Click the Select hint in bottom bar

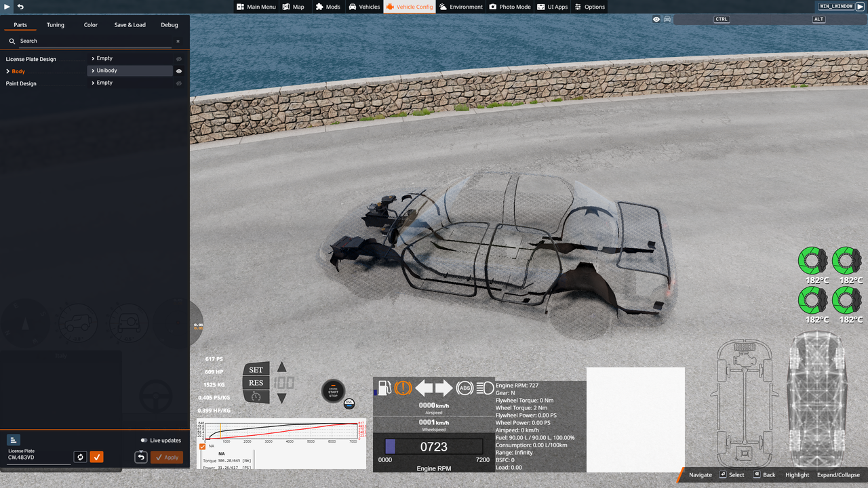pos(732,474)
